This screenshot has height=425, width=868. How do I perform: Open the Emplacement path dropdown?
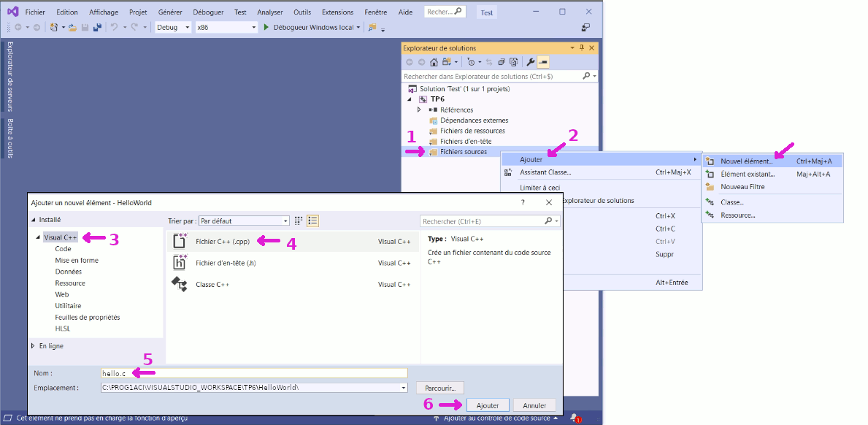coord(404,387)
